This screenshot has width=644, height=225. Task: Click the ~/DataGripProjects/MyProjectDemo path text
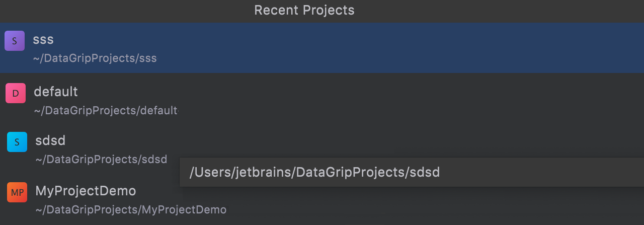[x=131, y=209]
